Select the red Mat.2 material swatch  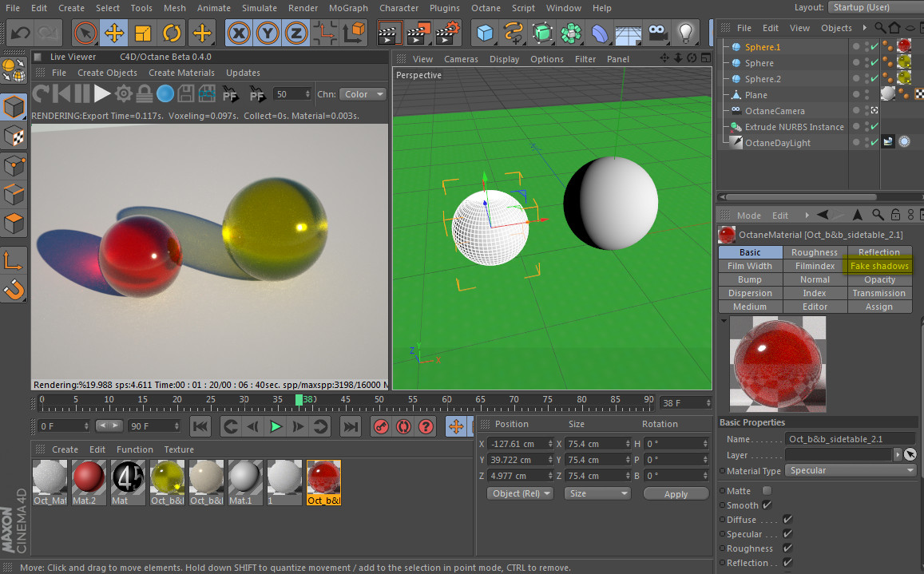[89, 483]
